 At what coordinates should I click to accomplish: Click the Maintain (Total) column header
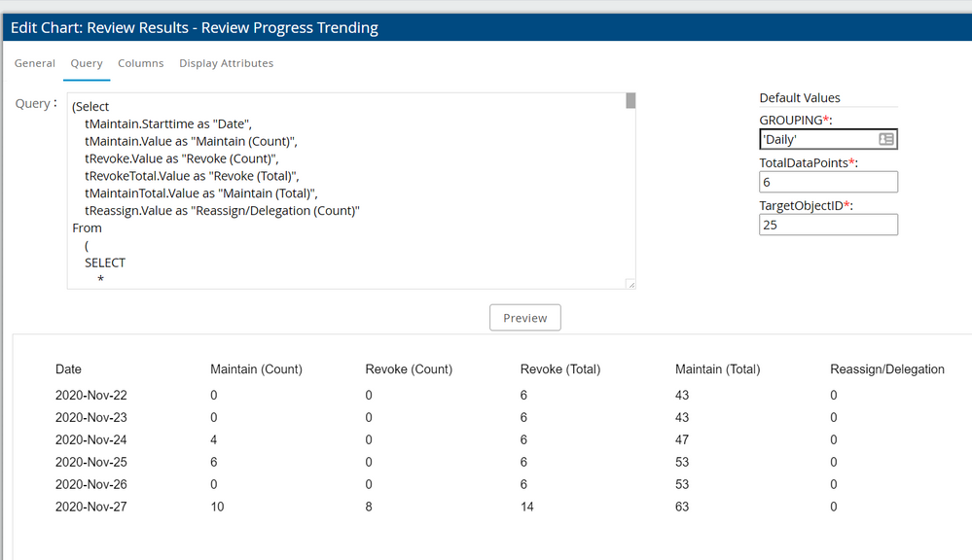717,369
